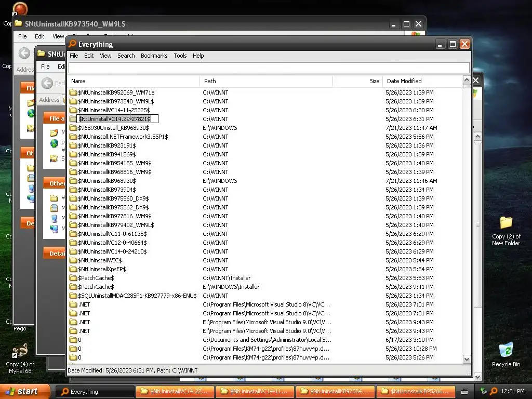Click folder icon of $NtUninstallKB979402_WM9L$

point(73,224)
